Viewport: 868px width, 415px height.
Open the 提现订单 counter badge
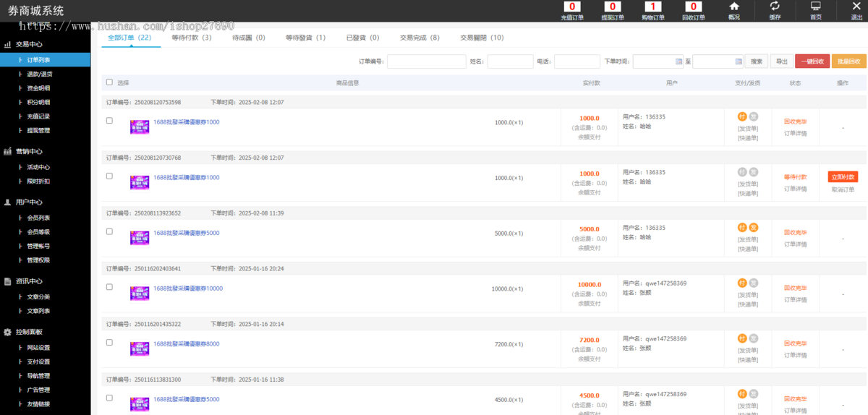coord(613,7)
